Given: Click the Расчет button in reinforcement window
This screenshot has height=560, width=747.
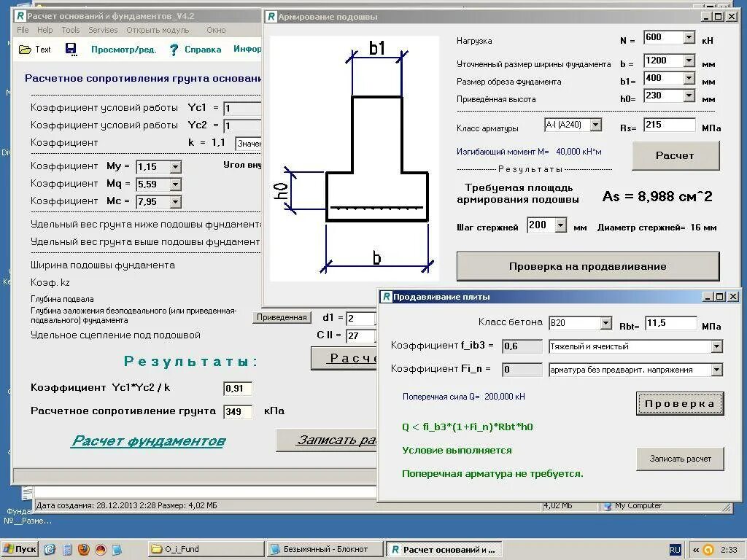Looking at the screenshot, I should pos(675,156).
